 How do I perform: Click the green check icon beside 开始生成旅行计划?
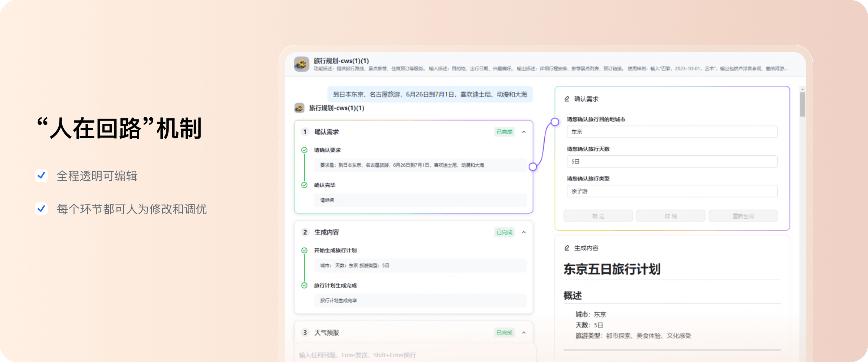coord(305,250)
